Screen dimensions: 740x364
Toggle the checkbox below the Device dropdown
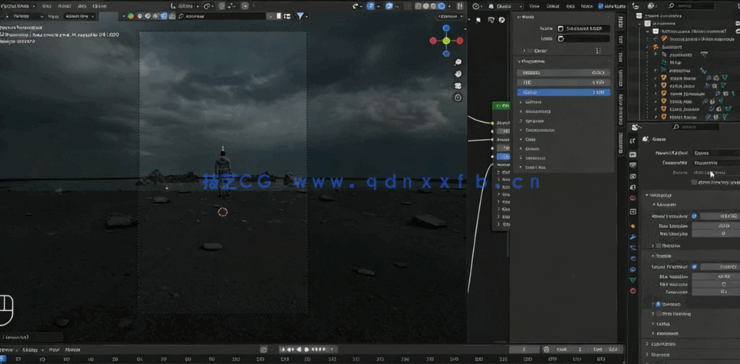pos(694,182)
